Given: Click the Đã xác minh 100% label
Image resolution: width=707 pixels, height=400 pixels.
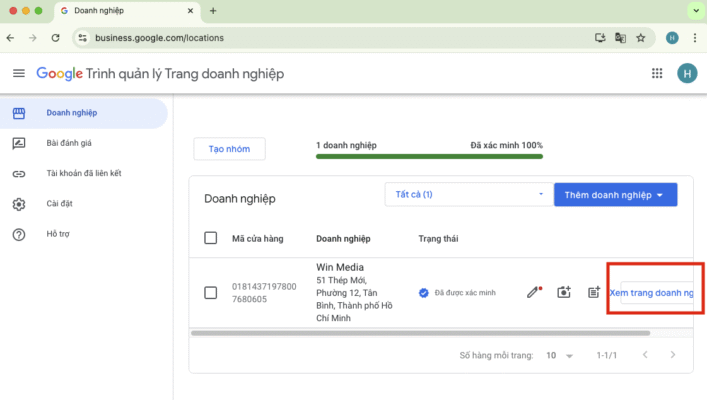Looking at the screenshot, I should point(506,145).
